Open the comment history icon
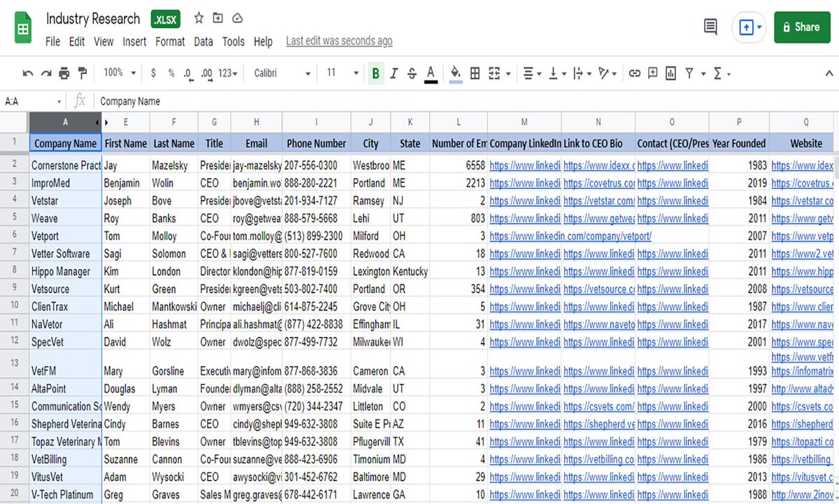This screenshot has height=504, width=839. point(710,27)
